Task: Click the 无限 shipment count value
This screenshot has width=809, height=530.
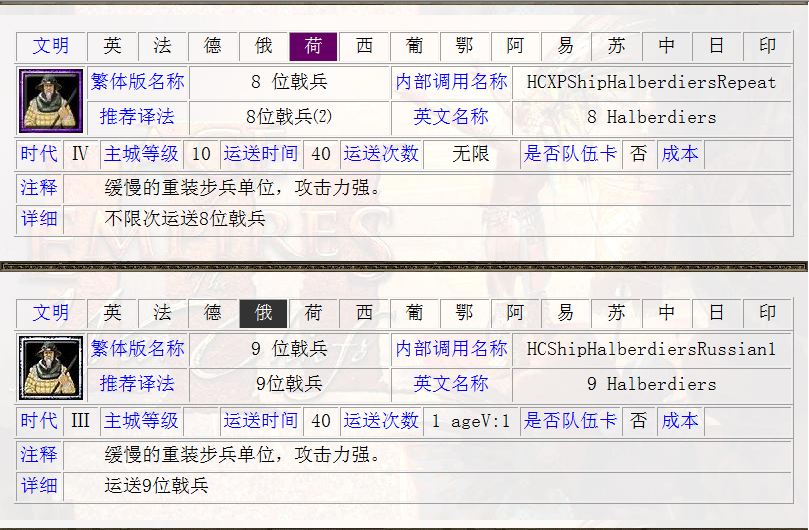Action: (x=471, y=154)
